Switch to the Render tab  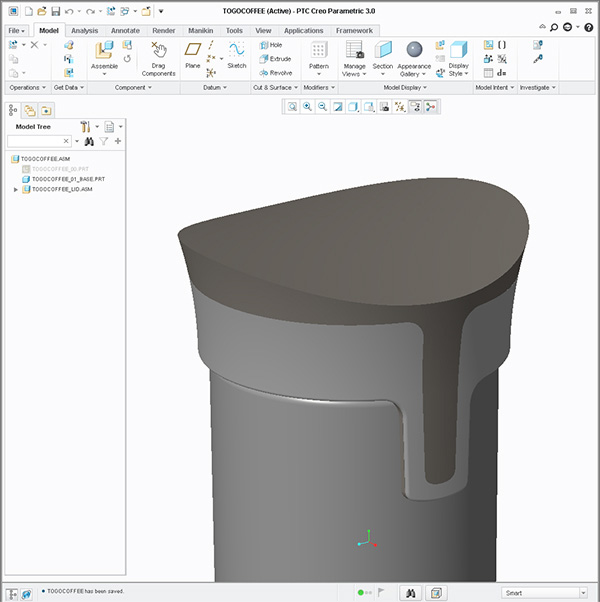tap(164, 31)
